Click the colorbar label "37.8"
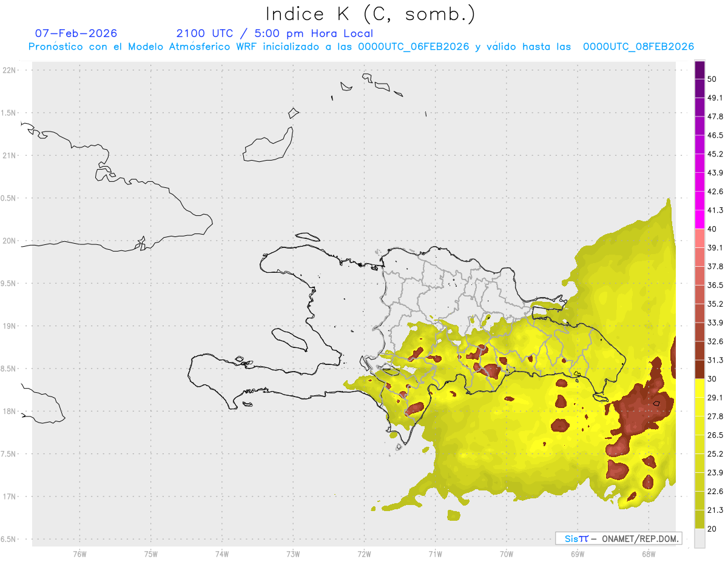Viewport: 728px width, 562px height. (715, 267)
